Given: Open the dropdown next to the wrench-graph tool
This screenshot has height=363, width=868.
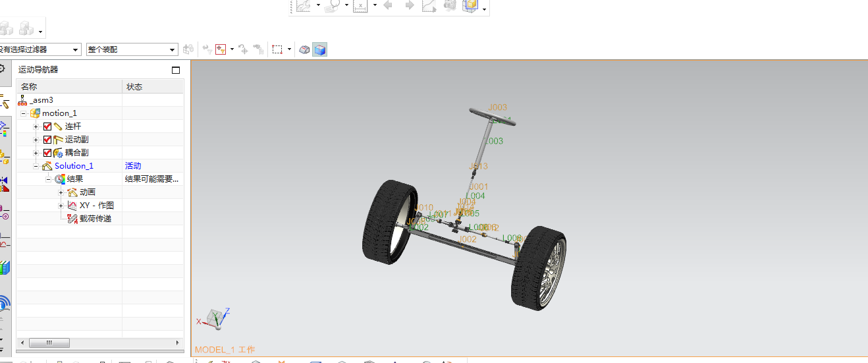Looking at the screenshot, I should coord(318,5).
